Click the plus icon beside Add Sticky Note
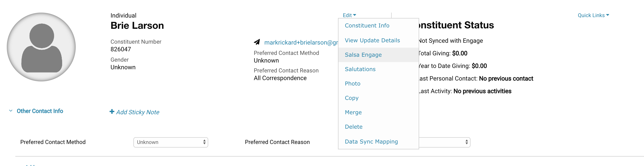 click(x=112, y=112)
